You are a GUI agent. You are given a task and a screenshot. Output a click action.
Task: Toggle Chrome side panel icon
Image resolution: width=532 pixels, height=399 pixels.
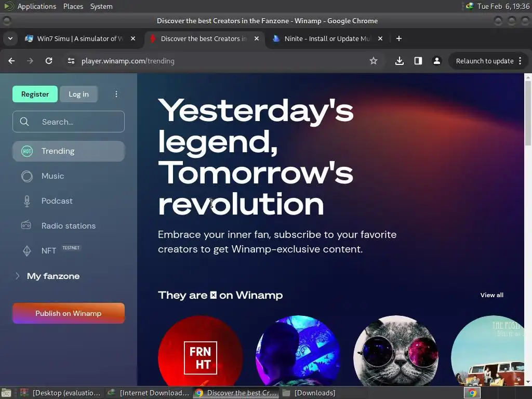pos(418,61)
